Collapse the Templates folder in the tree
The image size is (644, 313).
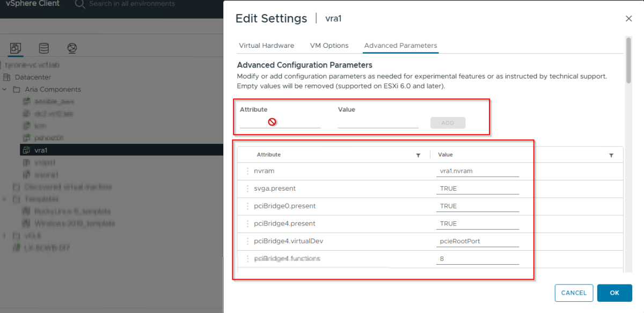coord(5,199)
